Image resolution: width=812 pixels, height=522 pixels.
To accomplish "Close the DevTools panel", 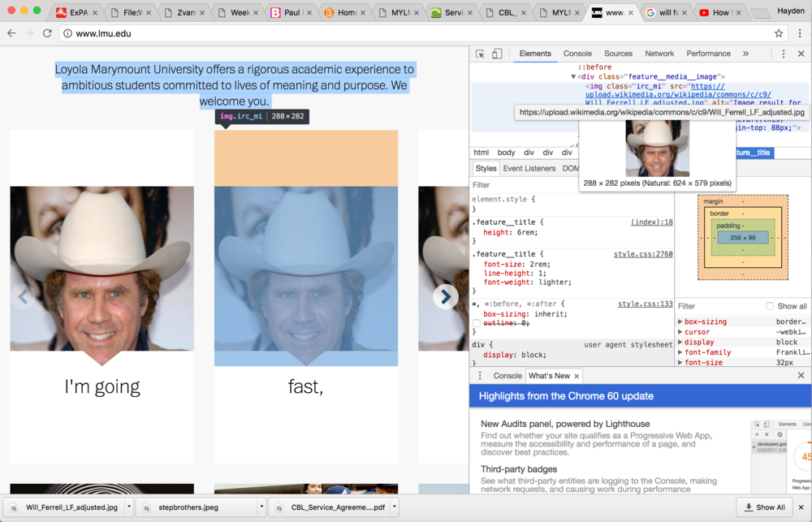I will pyautogui.click(x=801, y=54).
